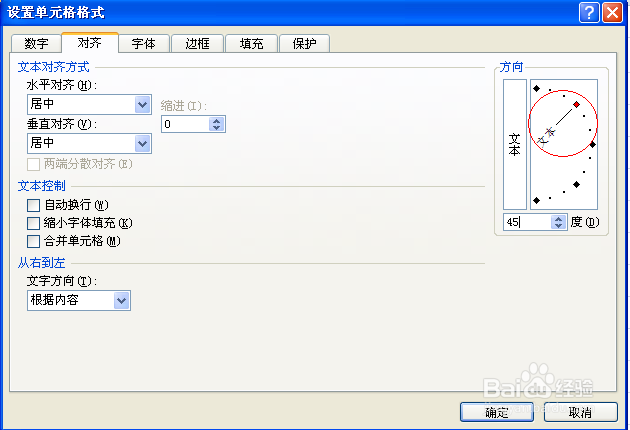The width and height of the screenshot is (630, 430).
Task: Go to the 保护 tab
Action: 305,43
